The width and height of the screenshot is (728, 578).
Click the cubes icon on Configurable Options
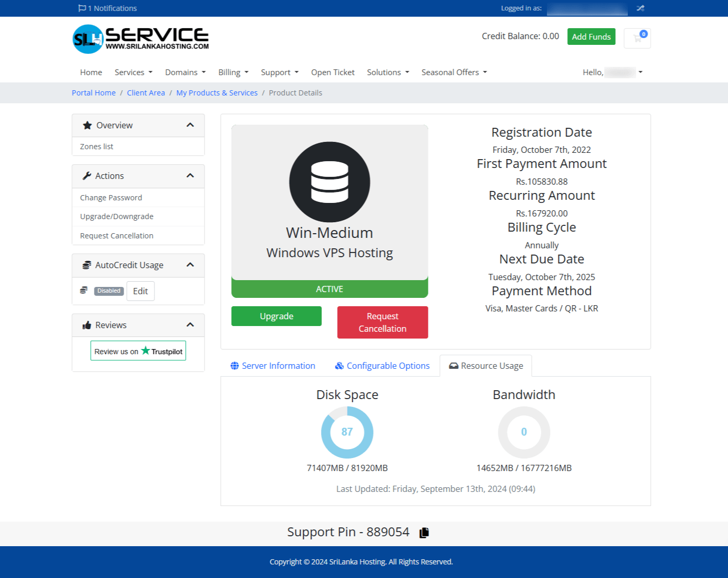tap(339, 366)
